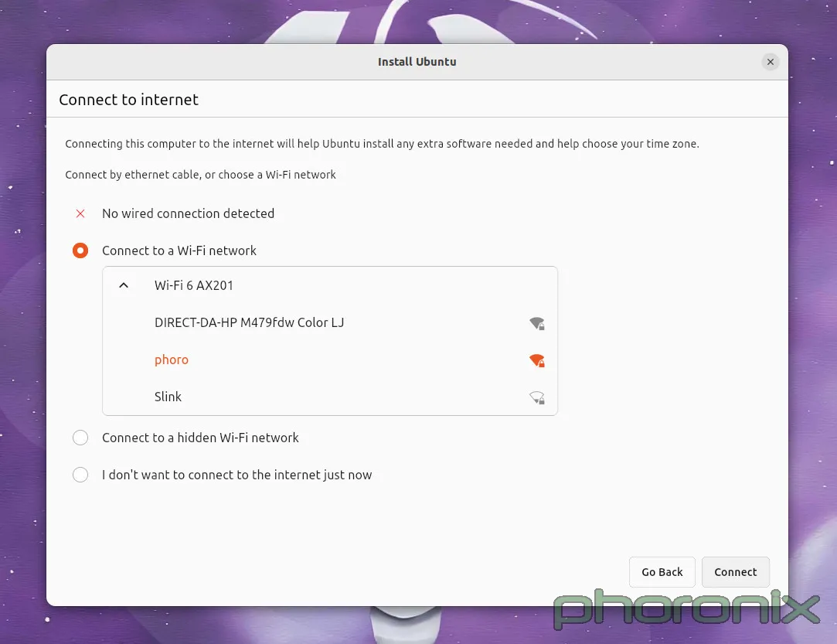Click the Wi-Fi signal icon for Slink
The image size is (837, 644).
coord(537,397)
